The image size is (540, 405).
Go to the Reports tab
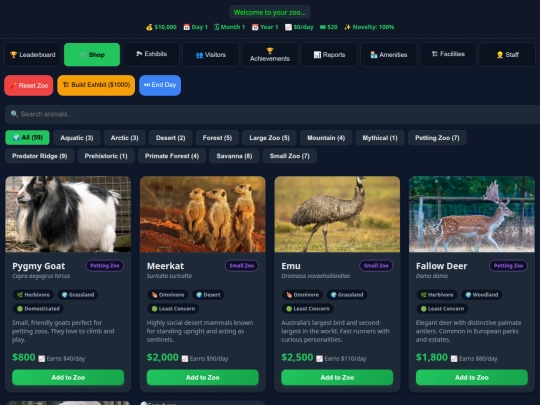[329, 54]
